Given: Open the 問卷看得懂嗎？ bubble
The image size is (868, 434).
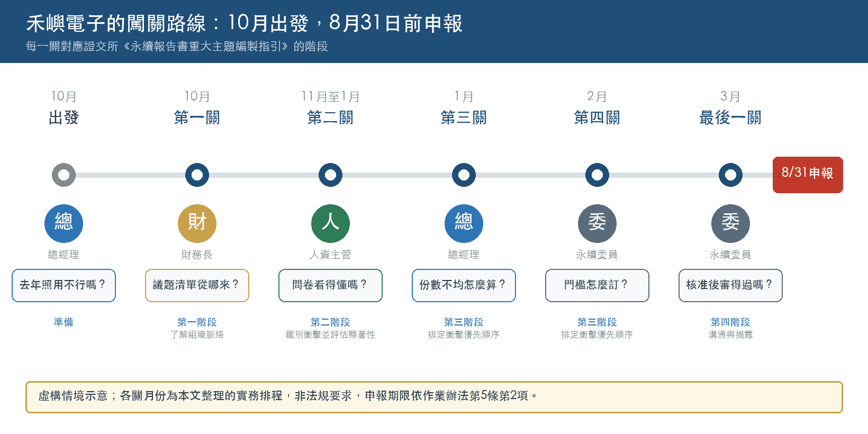Looking at the screenshot, I should point(330,285).
